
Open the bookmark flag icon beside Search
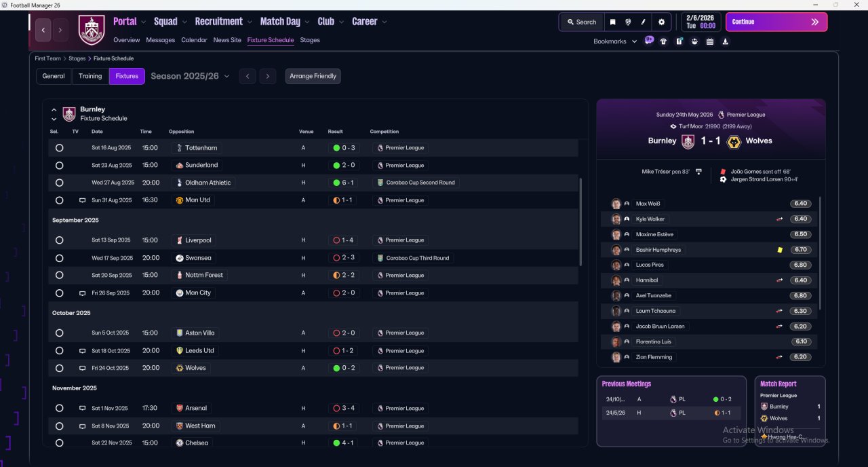pyautogui.click(x=612, y=22)
